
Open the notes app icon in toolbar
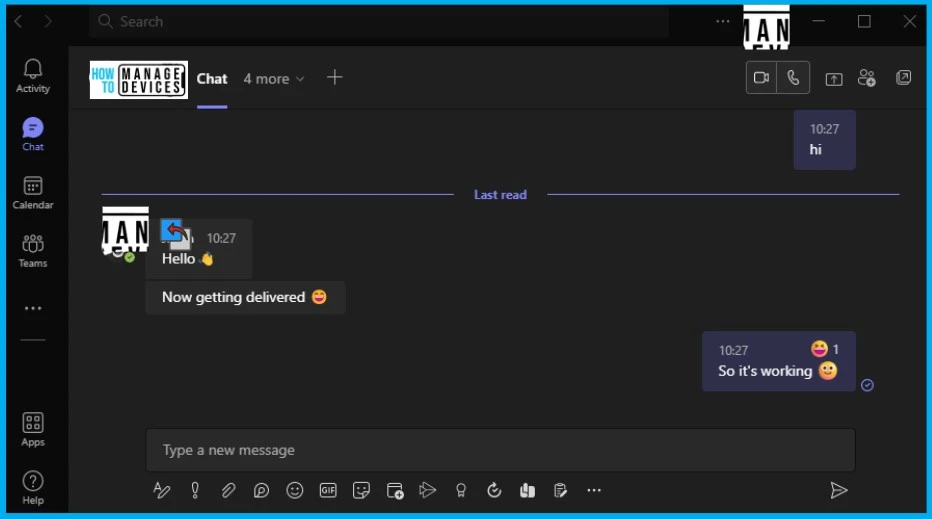[x=561, y=490]
